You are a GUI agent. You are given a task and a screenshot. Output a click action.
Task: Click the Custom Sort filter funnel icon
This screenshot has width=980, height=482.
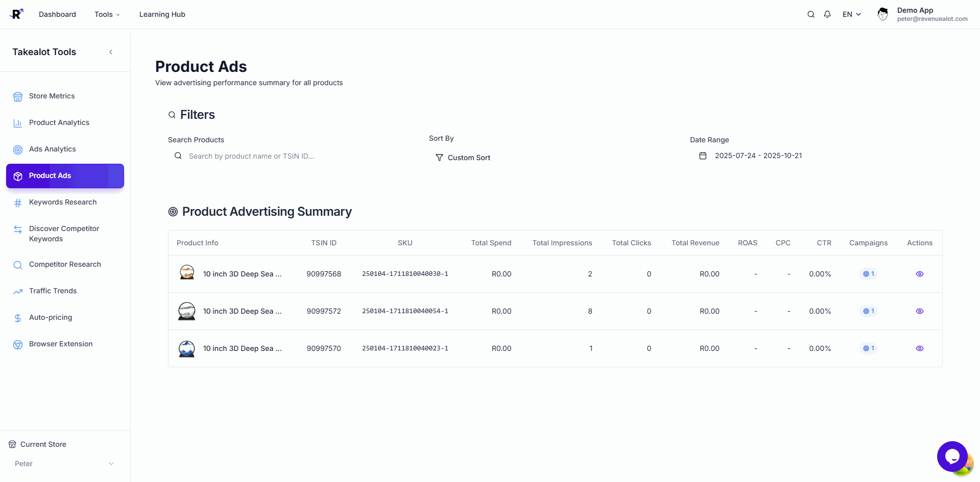[x=439, y=158]
